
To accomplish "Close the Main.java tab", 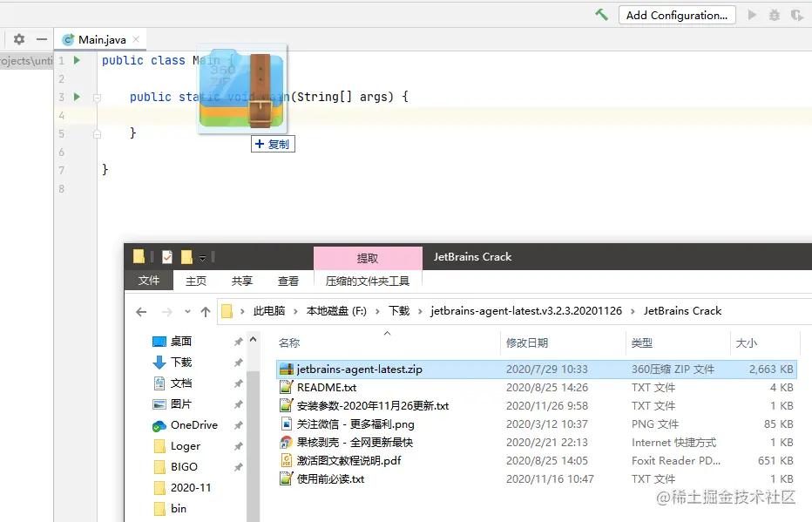I will click(x=136, y=39).
